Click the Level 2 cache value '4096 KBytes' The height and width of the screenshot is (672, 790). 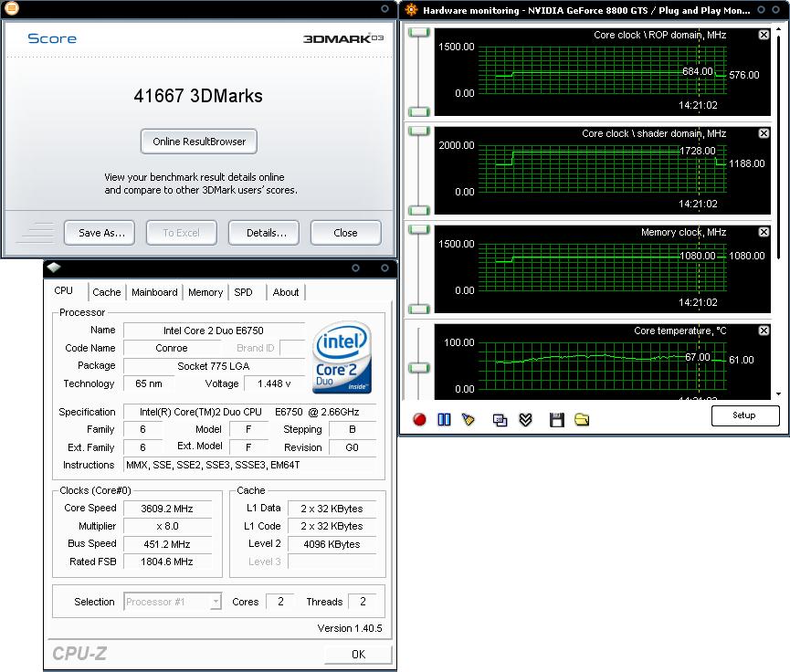click(x=332, y=544)
